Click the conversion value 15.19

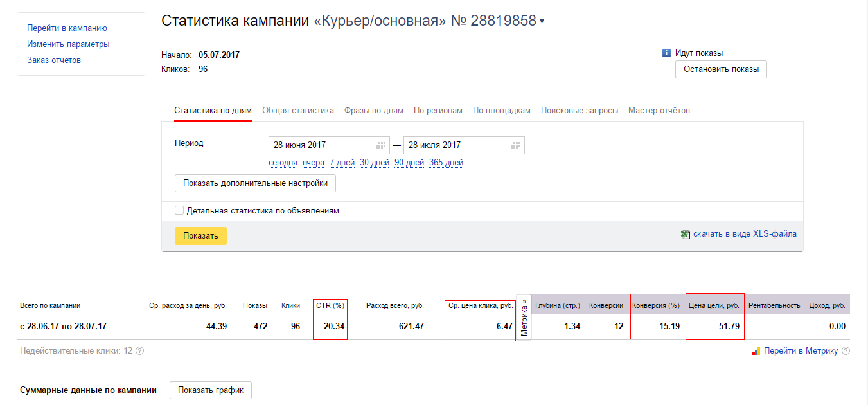tap(668, 327)
